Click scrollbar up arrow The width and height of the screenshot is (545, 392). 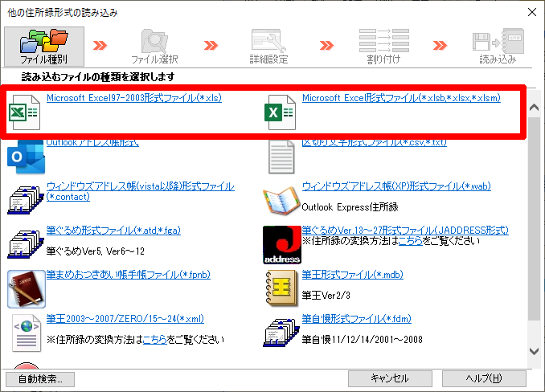(534, 108)
